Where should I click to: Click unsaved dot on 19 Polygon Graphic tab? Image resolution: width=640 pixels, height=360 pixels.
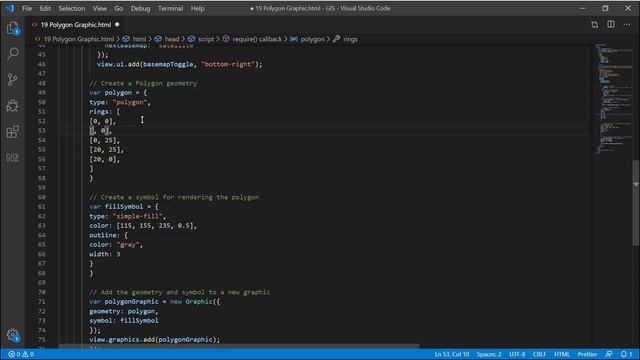pos(117,24)
